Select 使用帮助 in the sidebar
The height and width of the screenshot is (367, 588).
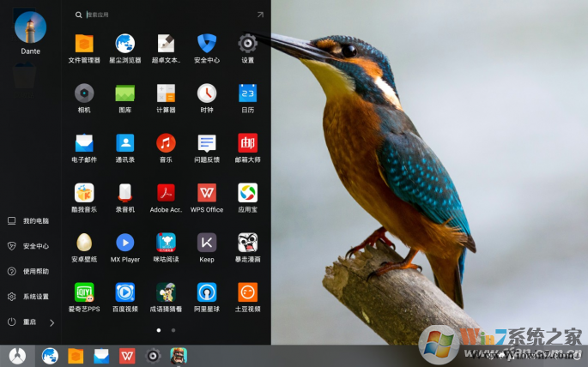pyautogui.click(x=35, y=271)
